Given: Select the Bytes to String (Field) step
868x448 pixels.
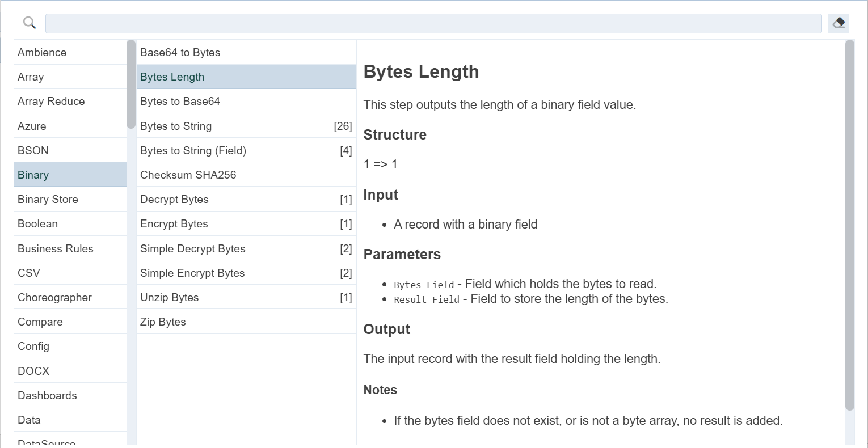Looking at the screenshot, I should tap(193, 151).
